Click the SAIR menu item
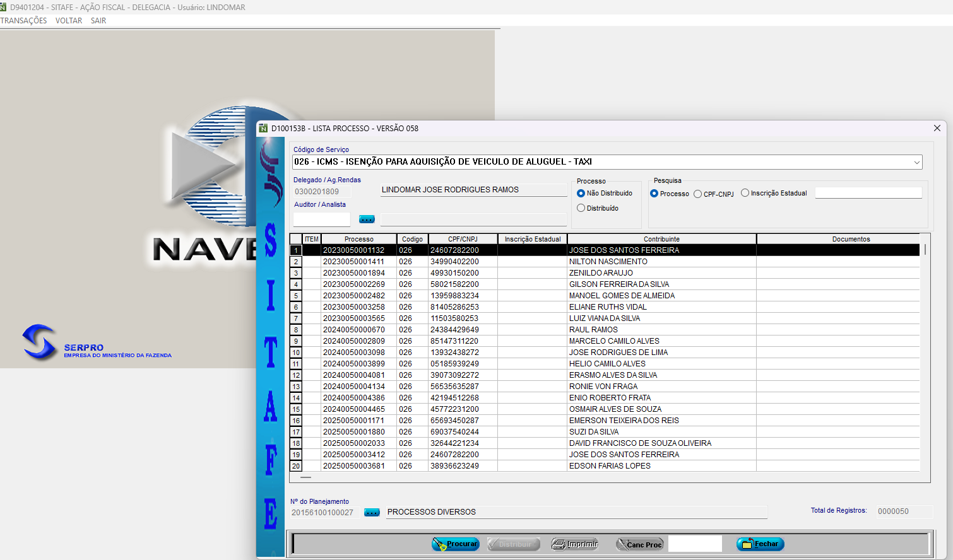Image resolution: width=953 pixels, height=560 pixels. [x=98, y=21]
